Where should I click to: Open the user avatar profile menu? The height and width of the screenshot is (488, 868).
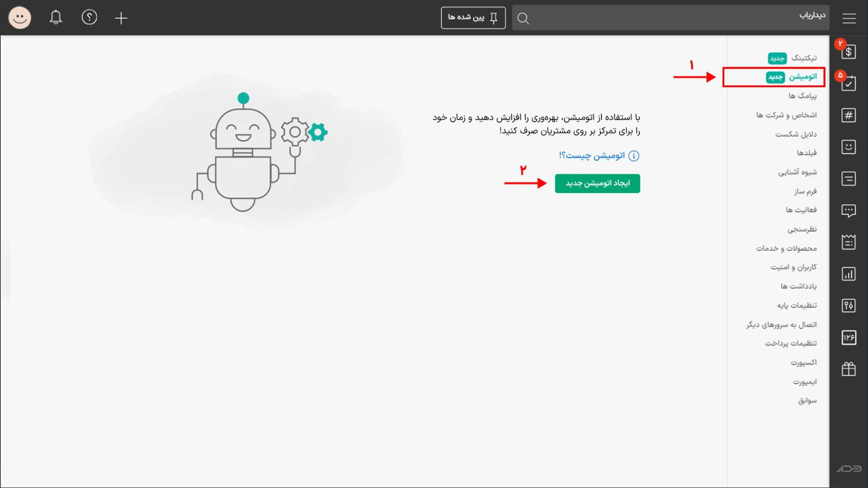[20, 18]
